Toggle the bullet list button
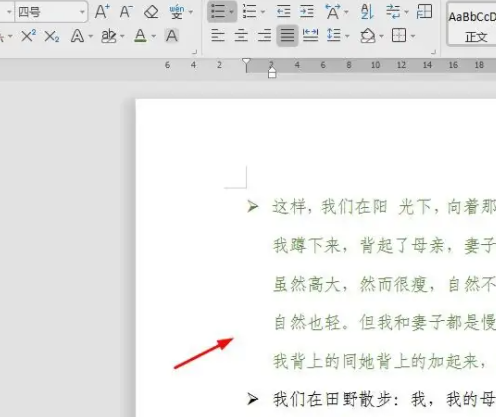Viewport: 496px width, 417px height. coord(218,11)
